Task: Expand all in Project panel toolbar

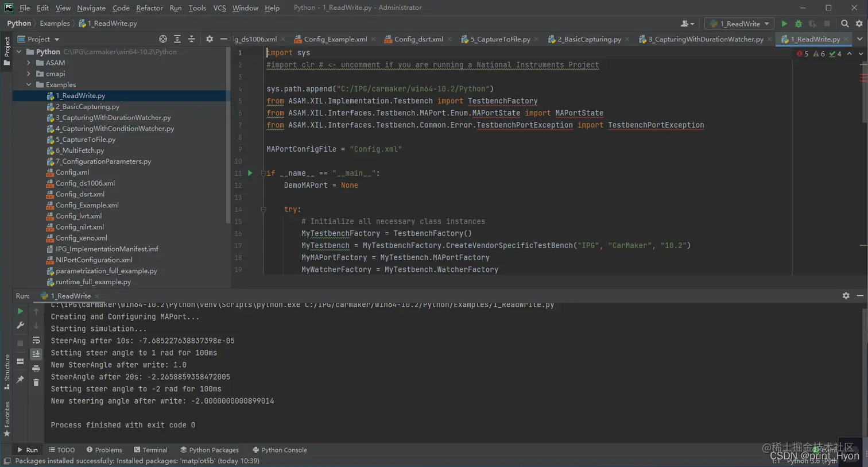Action: pyautogui.click(x=177, y=39)
